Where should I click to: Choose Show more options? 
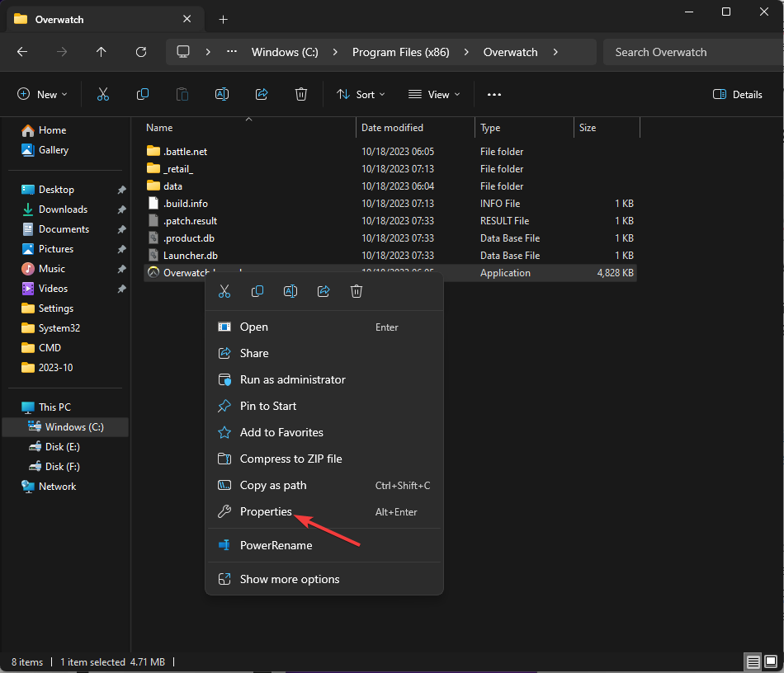coord(324,580)
